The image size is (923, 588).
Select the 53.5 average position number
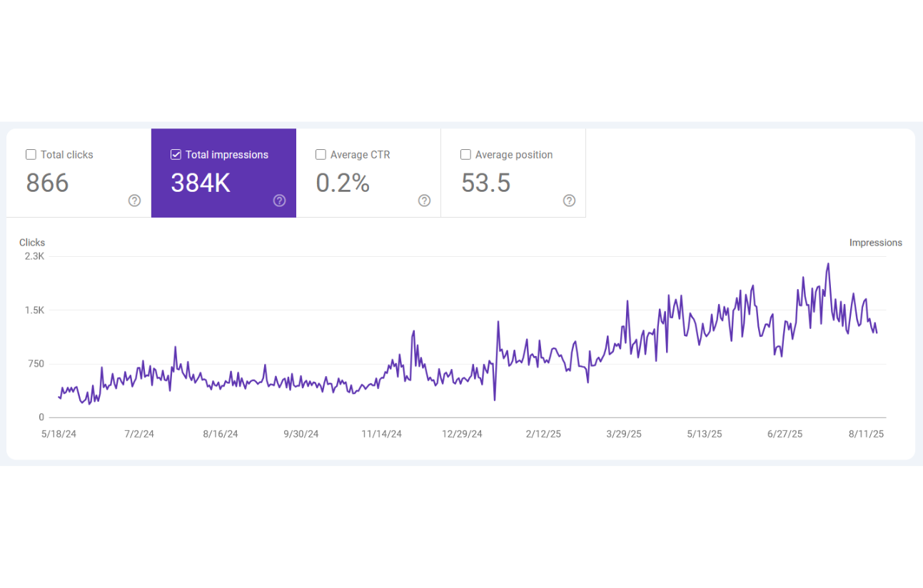point(485,183)
